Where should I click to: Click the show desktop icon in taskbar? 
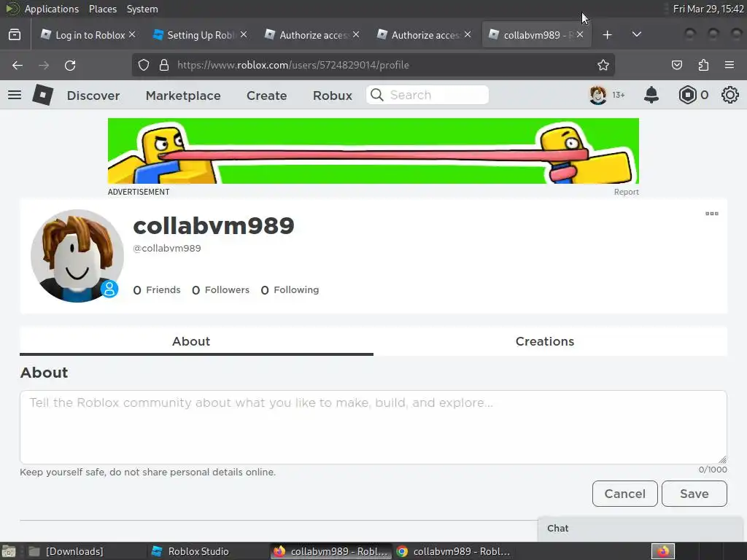tap(9, 551)
